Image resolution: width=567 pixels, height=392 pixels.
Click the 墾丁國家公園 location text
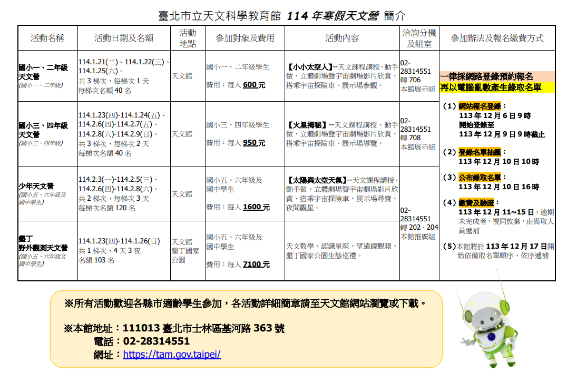coord(185,256)
